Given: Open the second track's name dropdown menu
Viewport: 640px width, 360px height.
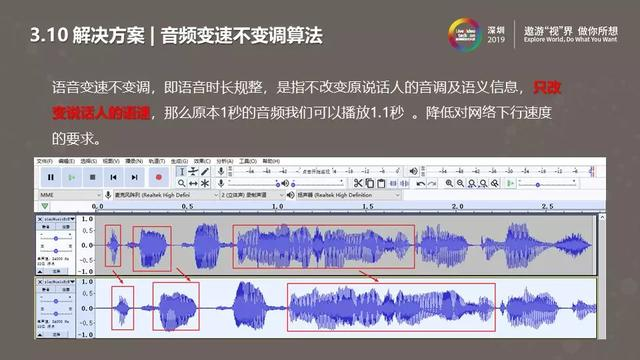Looking at the screenshot, I should pos(60,282).
